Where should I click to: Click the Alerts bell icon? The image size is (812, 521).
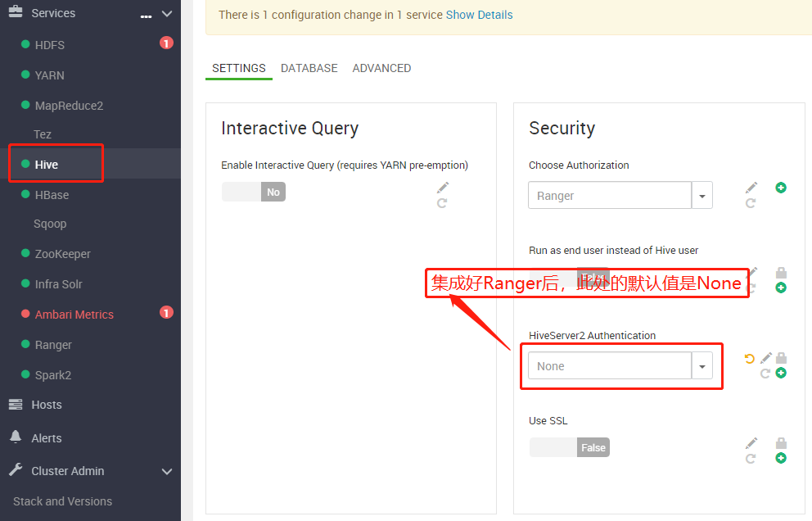click(16, 437)
